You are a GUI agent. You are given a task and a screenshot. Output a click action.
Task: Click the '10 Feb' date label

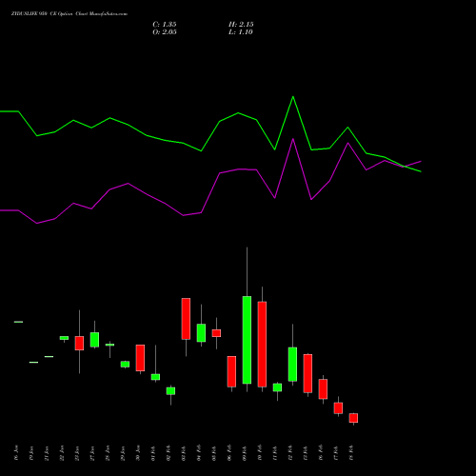260,453
